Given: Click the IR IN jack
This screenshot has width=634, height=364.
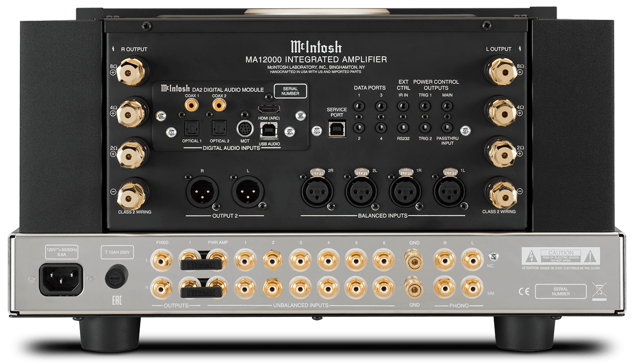Looking at the screenshot, I should (x=403, y=105).
